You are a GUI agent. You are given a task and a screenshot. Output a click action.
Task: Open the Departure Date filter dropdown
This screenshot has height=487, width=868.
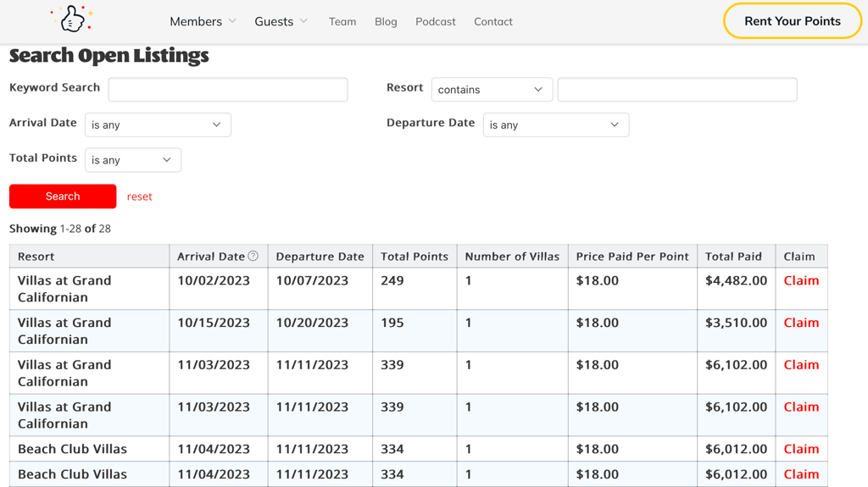click(x=555, y=125)
